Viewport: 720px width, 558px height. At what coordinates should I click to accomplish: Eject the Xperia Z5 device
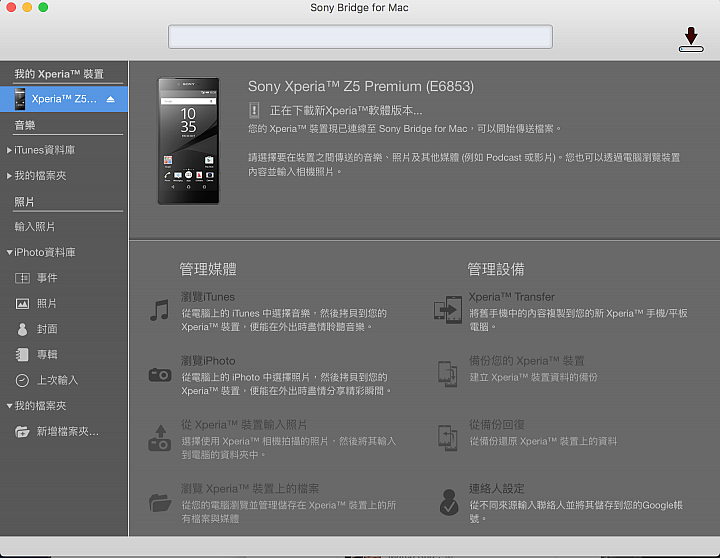(x=111, y=99)
